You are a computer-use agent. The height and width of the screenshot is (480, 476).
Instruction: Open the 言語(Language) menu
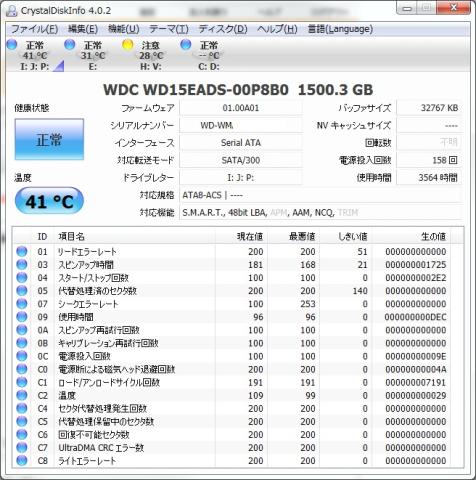(x=340, y=29)
